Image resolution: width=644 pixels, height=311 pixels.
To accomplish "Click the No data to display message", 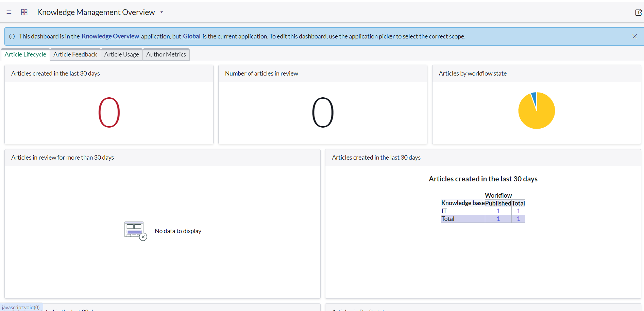I will pyautogui.click(x=178, y=231).
